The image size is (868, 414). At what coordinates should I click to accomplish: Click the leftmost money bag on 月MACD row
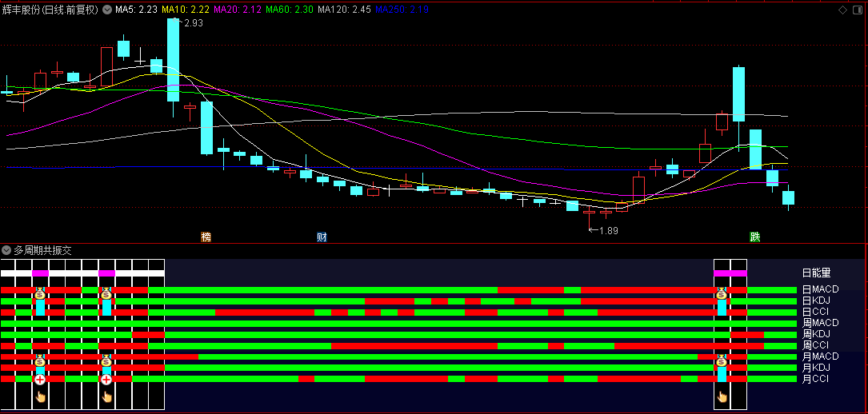point(40,360)
